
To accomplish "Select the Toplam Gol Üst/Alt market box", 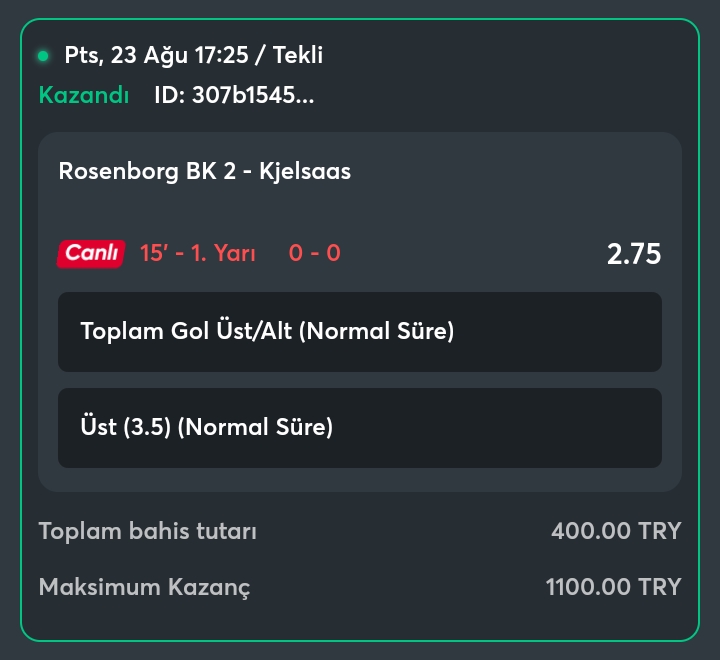I will (360, 332).
